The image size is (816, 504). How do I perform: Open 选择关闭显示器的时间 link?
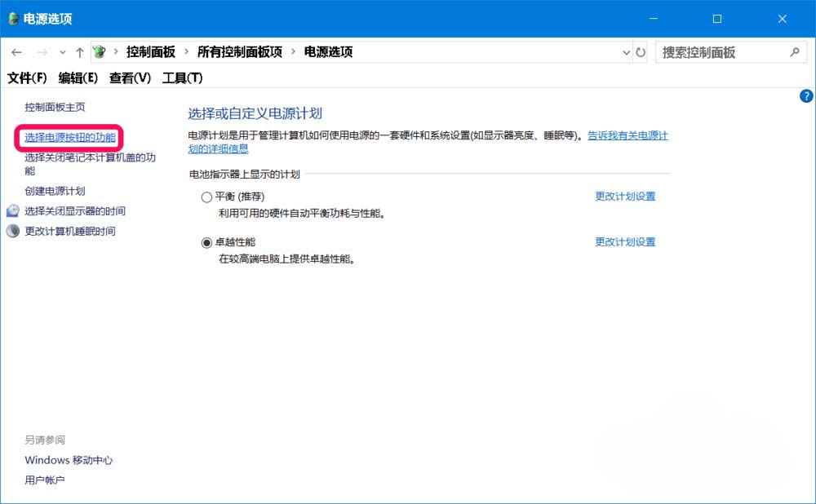[x=75, y=211]
